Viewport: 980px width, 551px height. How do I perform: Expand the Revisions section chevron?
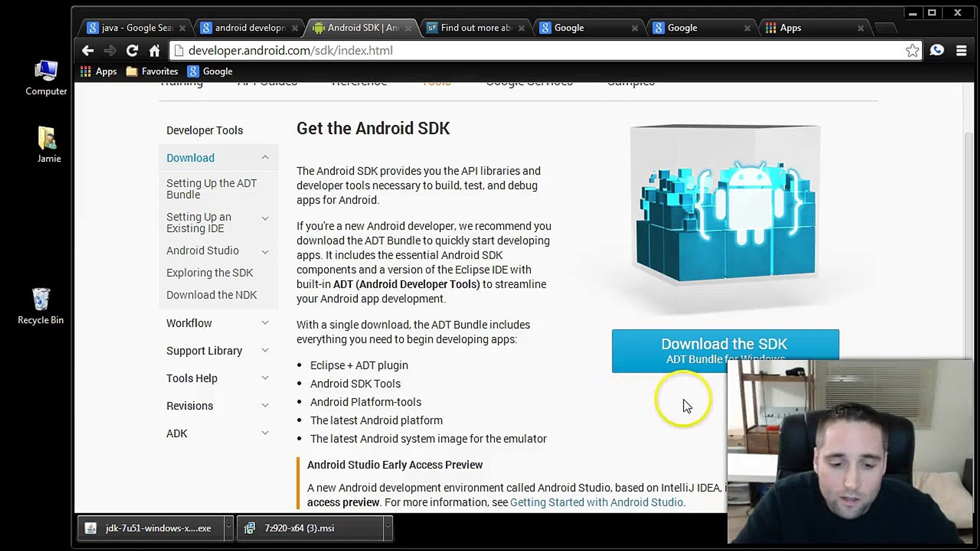pyautogui.click(x=265, y=405)
